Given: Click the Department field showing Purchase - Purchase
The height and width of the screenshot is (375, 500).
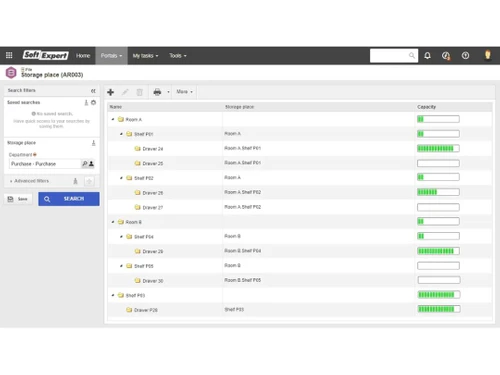Looking at the screenshot, I should coord(45,164).
